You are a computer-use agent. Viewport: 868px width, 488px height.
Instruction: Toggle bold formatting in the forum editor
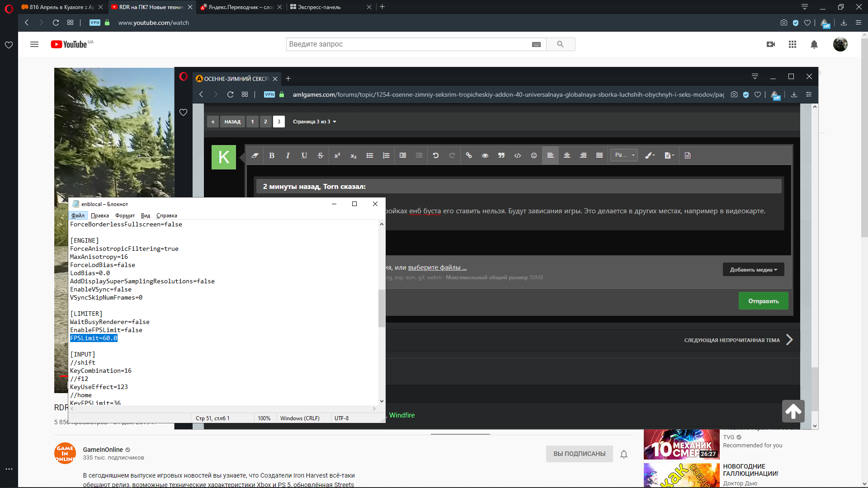click(272, 155)
